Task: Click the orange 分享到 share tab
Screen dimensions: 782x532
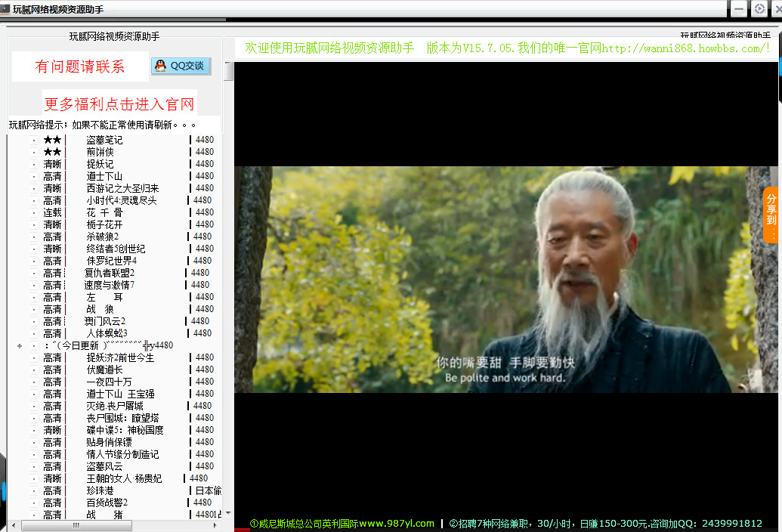Action: pos(771,215)
